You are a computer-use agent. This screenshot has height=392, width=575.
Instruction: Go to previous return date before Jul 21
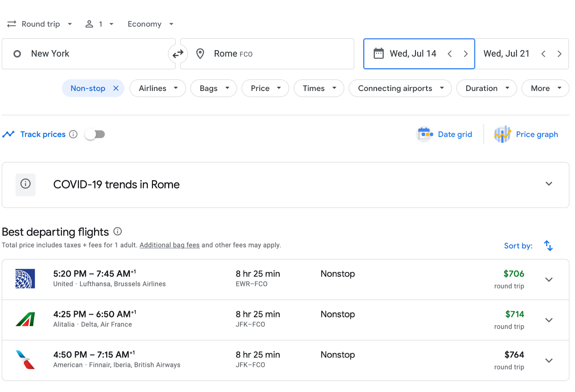click(543, 54)
